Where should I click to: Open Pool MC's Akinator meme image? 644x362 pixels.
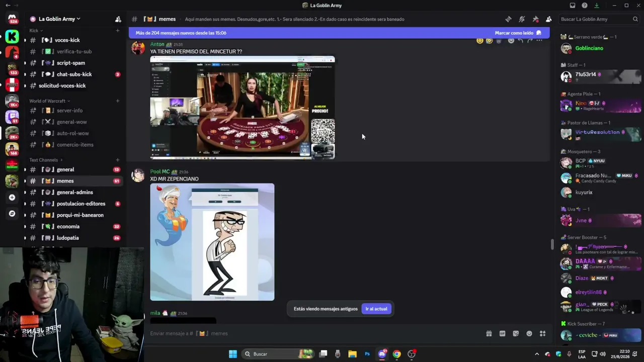click(x=212, y=242)
